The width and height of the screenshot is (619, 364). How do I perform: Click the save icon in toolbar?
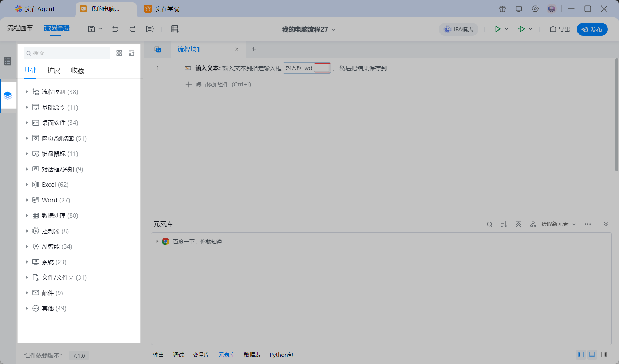[92, 29]
